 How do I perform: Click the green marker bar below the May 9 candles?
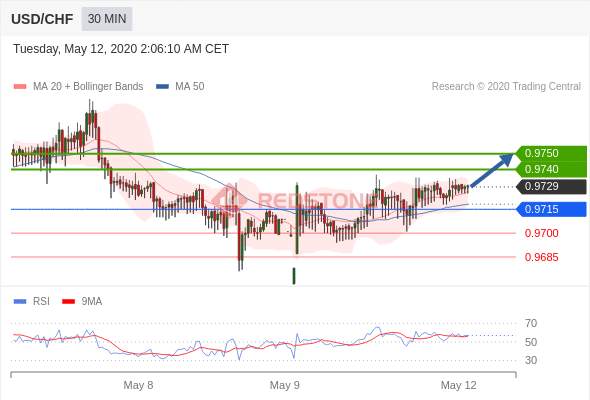point(294,276)
